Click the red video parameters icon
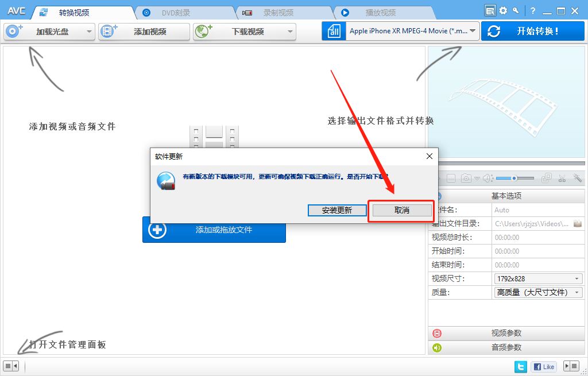Viewport: 588px width, 376px height. point(437,334)
